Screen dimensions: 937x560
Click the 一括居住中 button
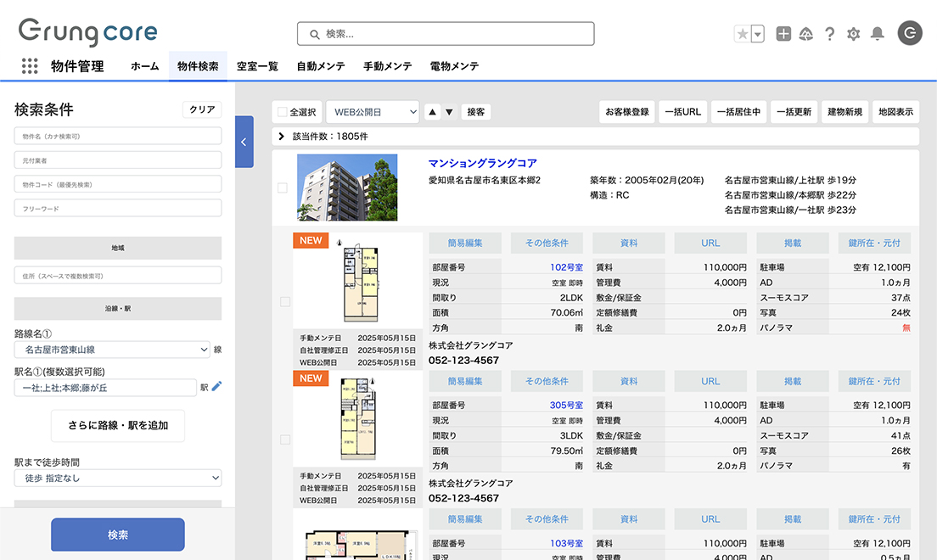click(738, 112)
